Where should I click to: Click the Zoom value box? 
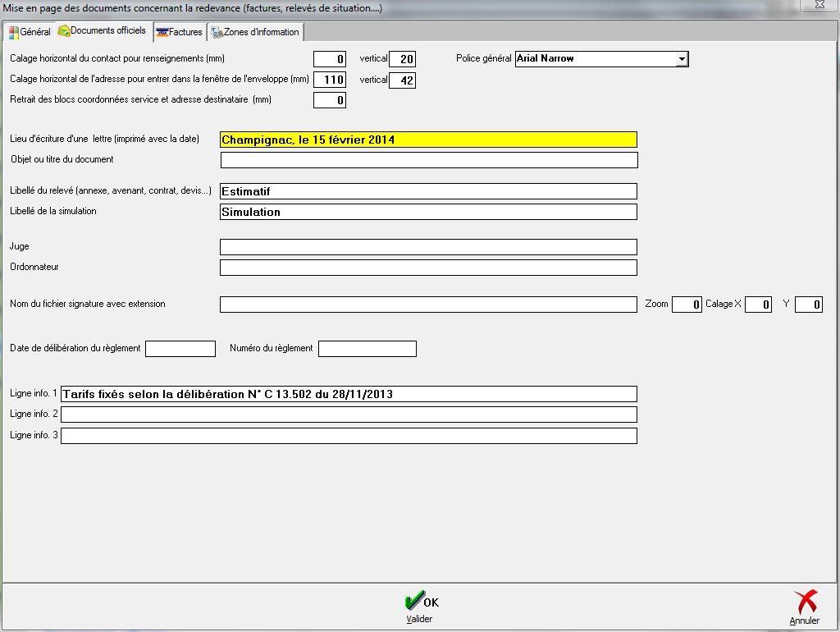687,305
